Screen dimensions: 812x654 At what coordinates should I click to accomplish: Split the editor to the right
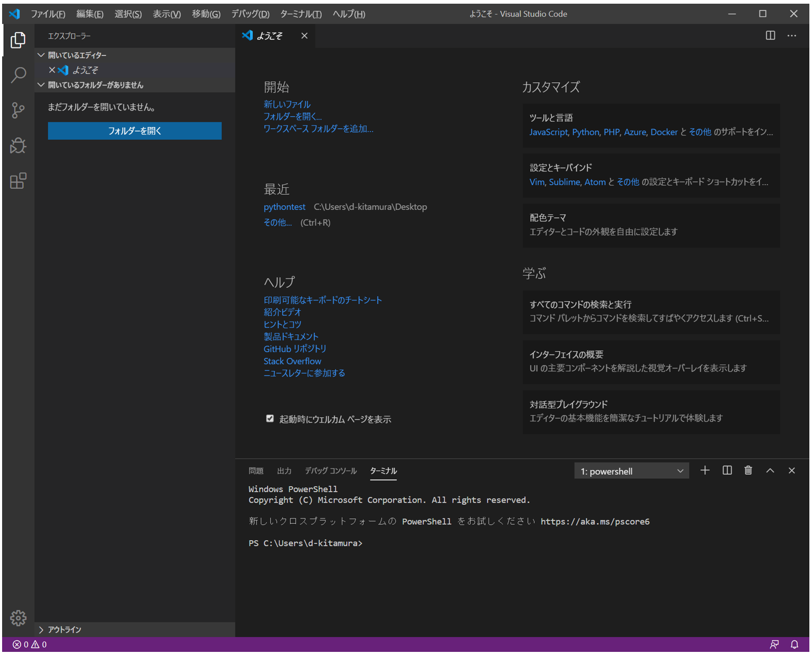[770, 35]
